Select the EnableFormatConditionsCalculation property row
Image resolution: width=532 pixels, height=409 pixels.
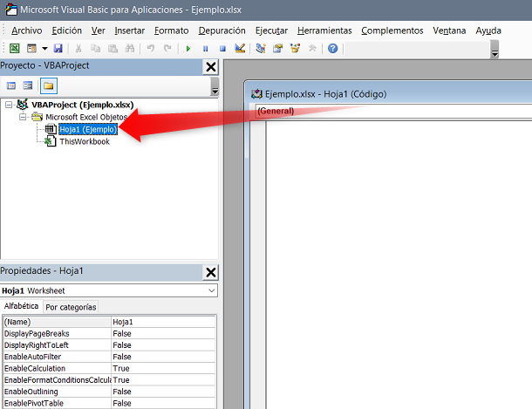pos(109,380)
